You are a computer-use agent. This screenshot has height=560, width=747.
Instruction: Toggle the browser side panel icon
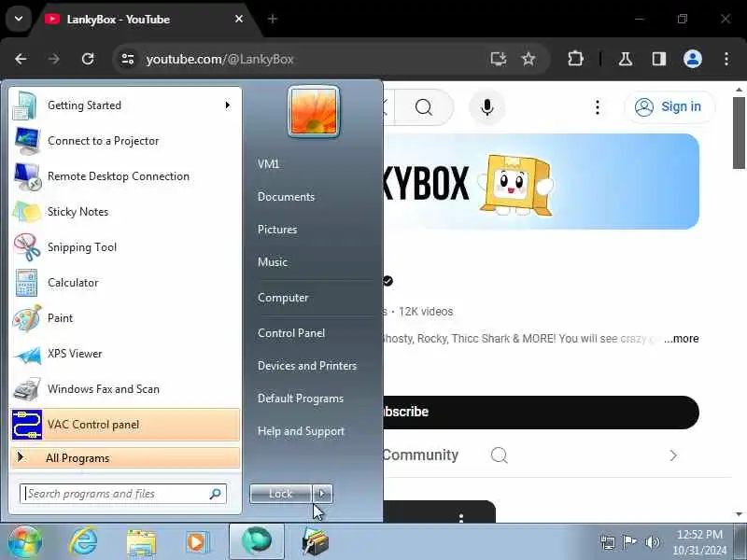pos(659,59)
